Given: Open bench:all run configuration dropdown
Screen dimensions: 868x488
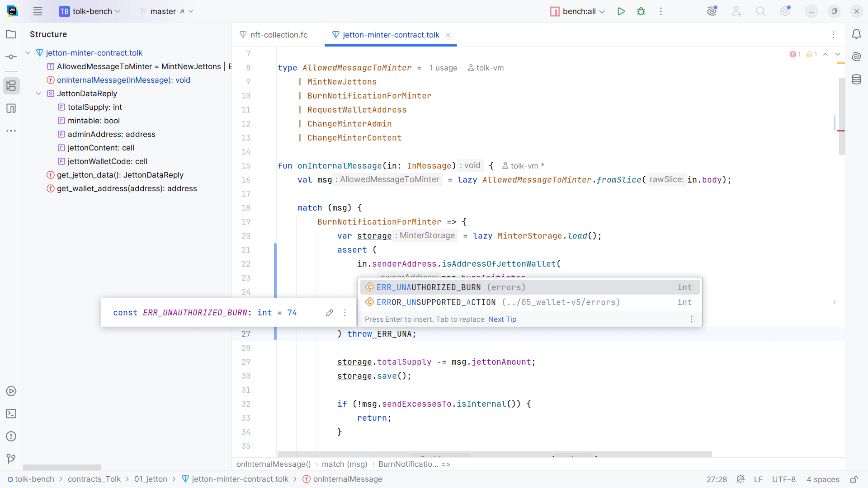Looking at the screenshot, I should click(x=577, y=11).
